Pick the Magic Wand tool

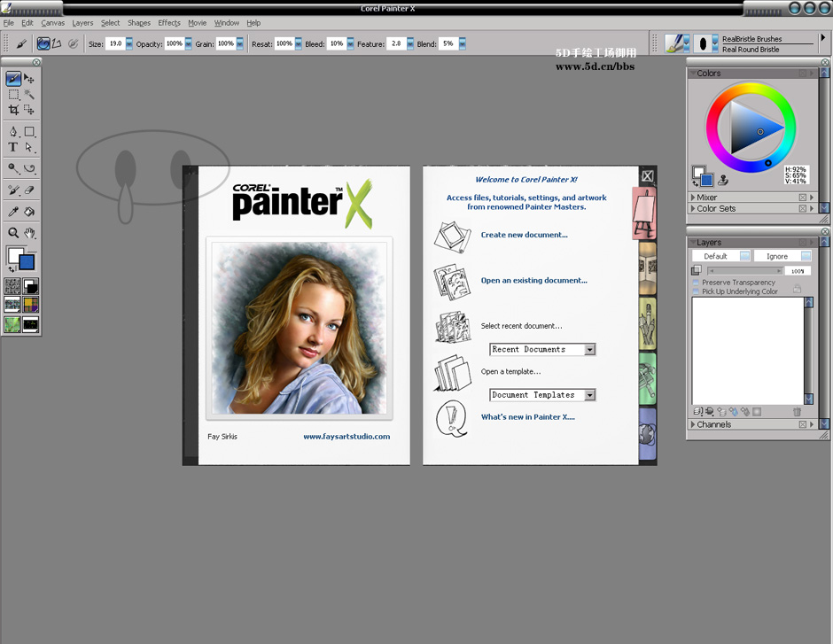point(29,95)
